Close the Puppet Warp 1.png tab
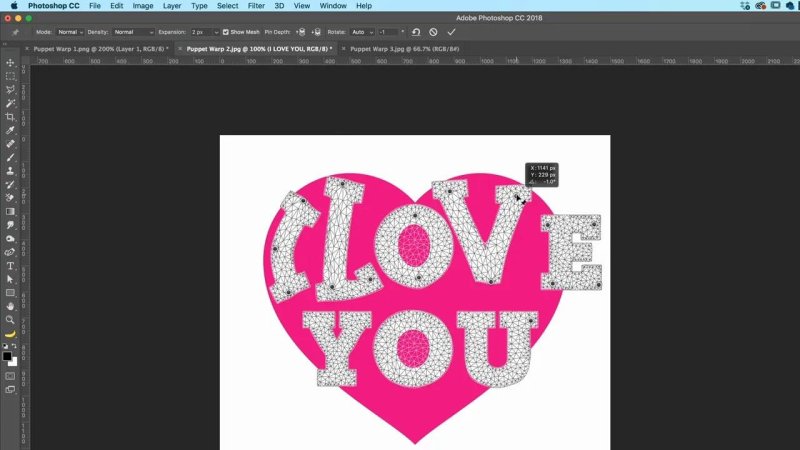The image size is (800, 450). coord(27,49)
